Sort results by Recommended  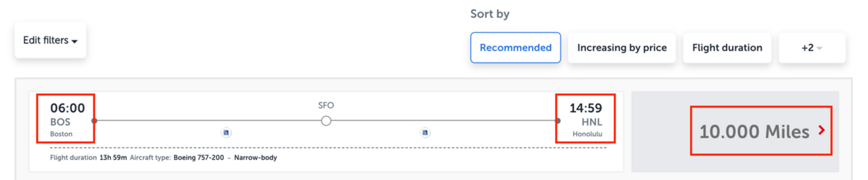coord(515,47)
